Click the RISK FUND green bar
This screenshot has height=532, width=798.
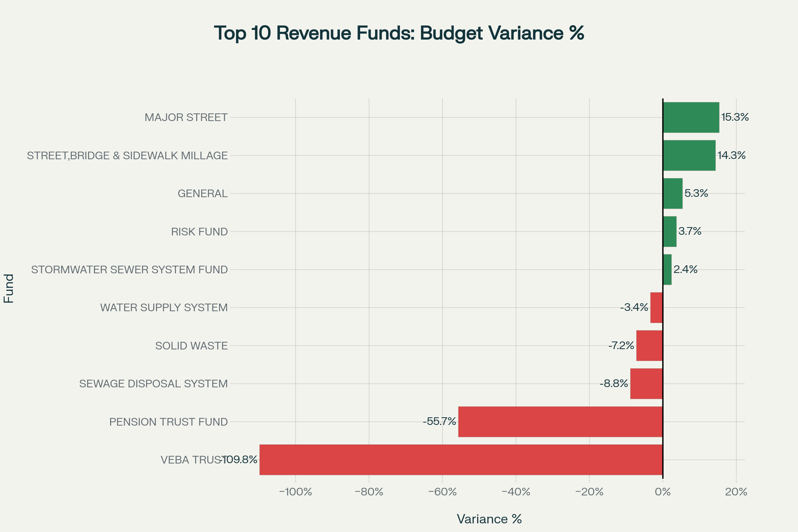pos(669,231)
